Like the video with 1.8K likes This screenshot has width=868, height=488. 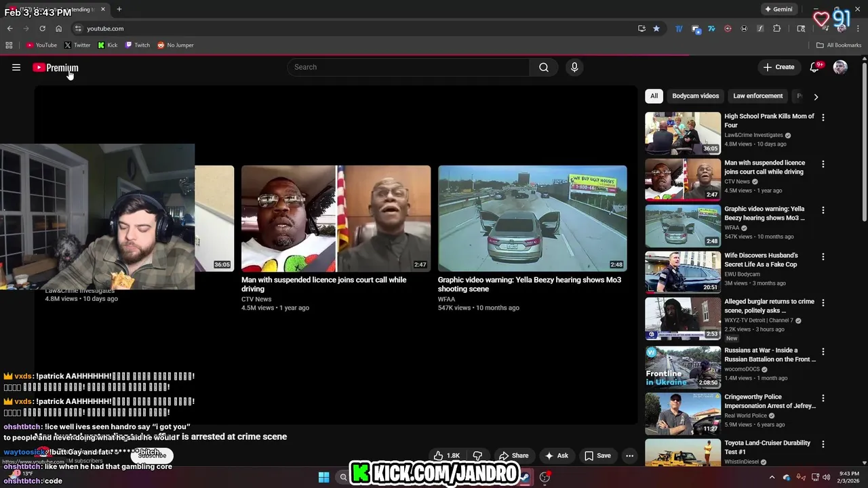447,455
